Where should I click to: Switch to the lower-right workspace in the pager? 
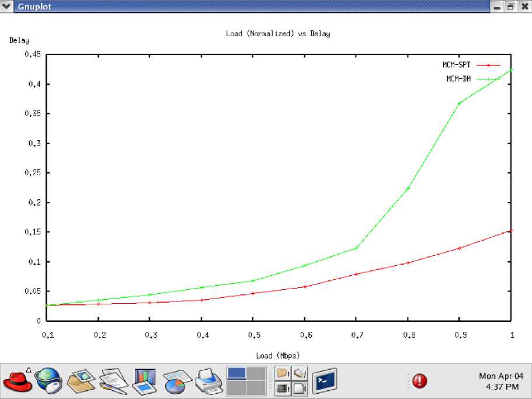point(256,388)
